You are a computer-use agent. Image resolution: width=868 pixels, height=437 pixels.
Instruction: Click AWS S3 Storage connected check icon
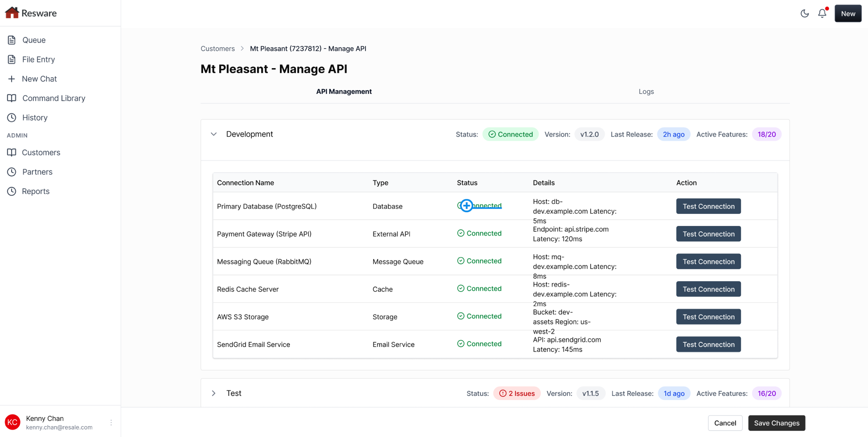pos(461,316)
